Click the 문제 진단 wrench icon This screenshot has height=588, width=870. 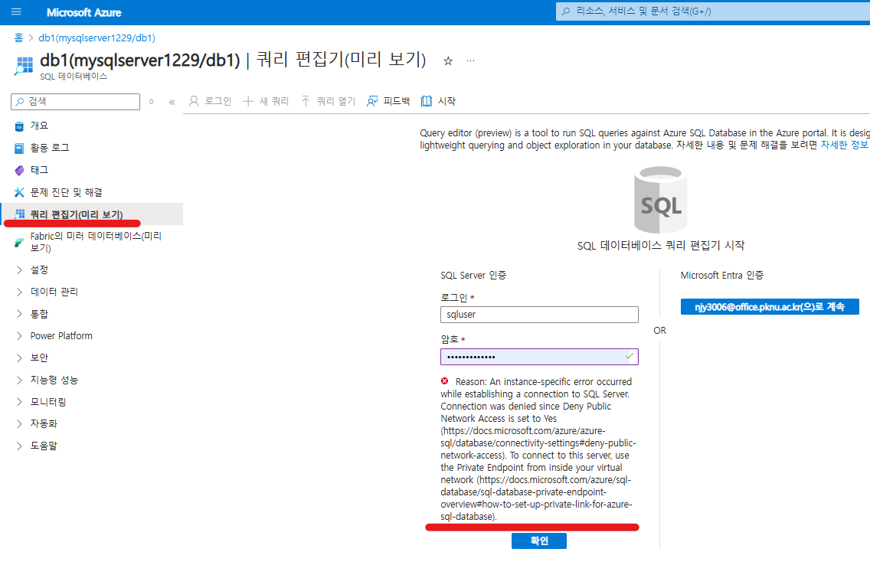click(x=19, y=192)
